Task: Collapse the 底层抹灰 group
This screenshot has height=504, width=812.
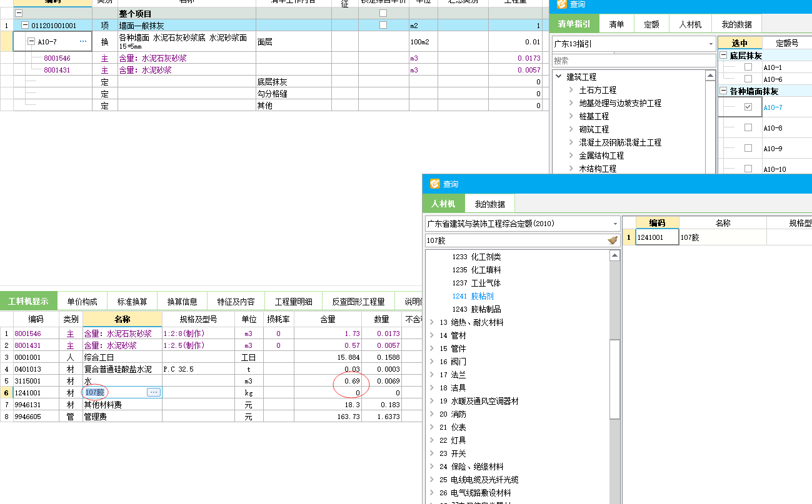Action: (x=724, y=56)
